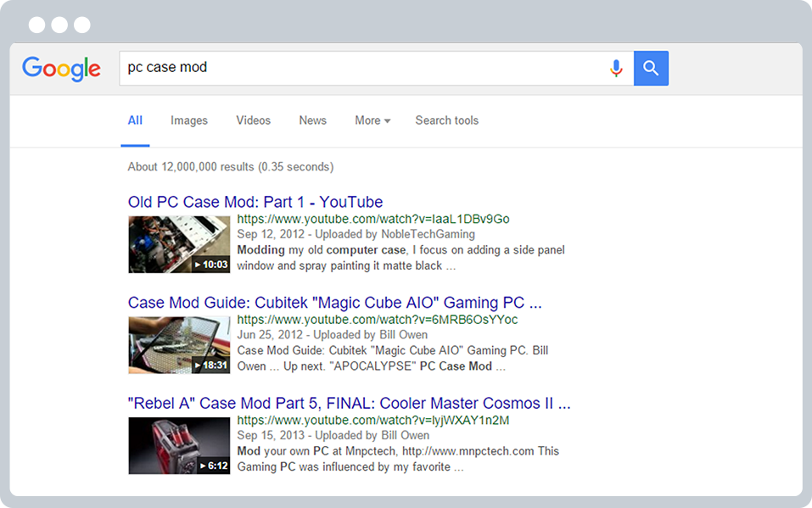Play the 10:03 video thumbnail
Screen dimensions: 812x508
(179, 244)
